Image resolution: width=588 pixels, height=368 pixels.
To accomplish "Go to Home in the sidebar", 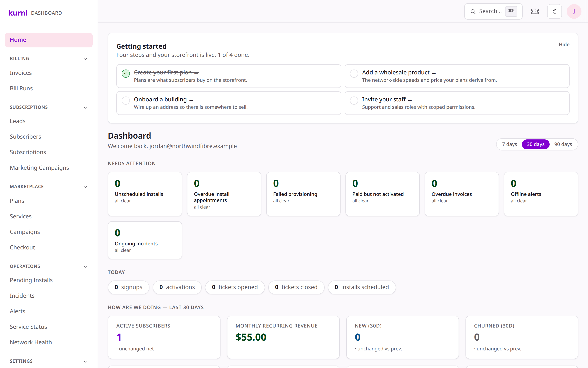I will 49,40.
